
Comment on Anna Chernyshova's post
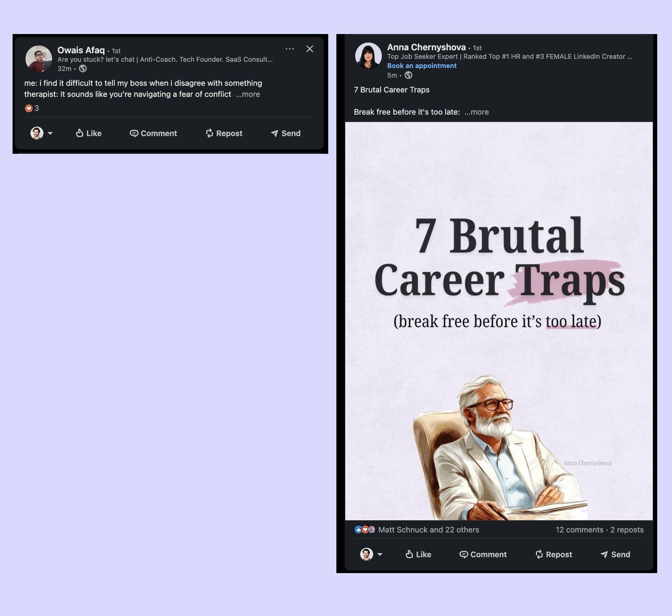[x=483, y=554]
